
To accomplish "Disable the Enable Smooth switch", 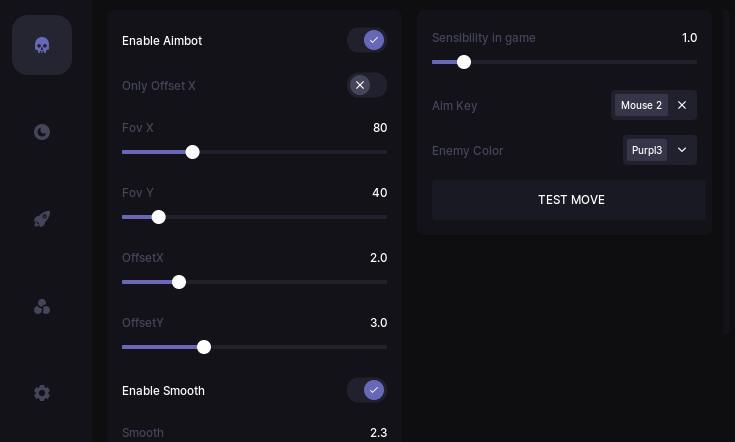I will (x=367, y=390).
